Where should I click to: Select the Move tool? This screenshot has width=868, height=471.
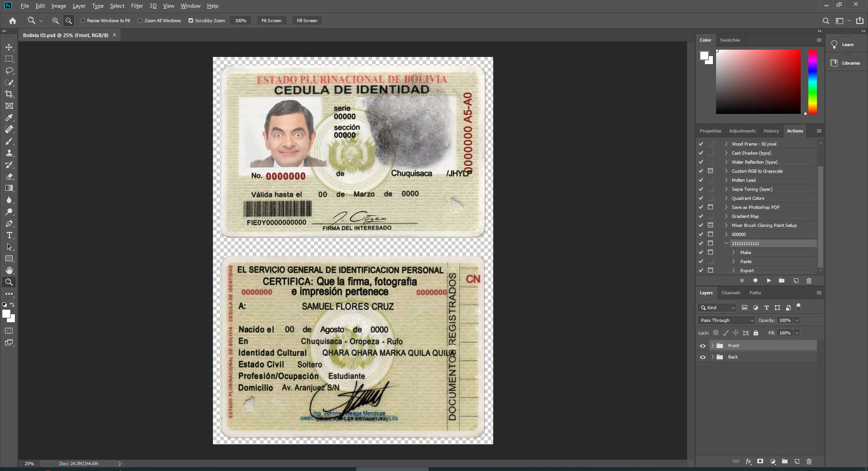9,47
